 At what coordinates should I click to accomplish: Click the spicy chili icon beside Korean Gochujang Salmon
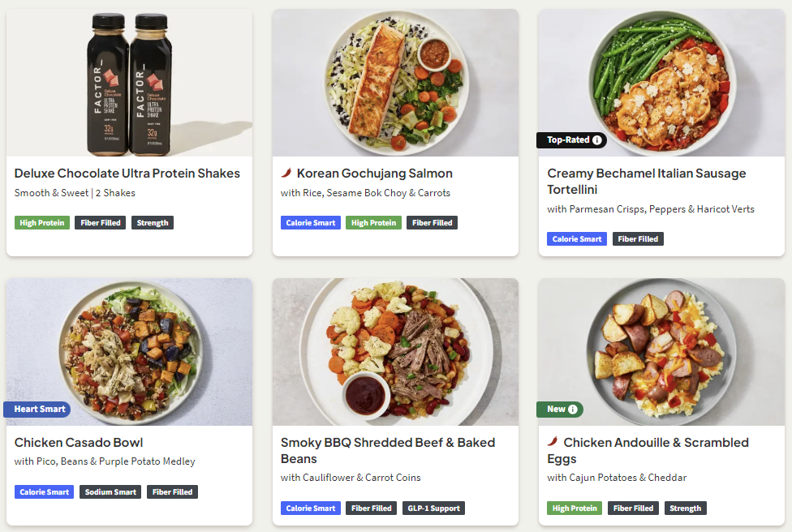[x=286, y=173]
